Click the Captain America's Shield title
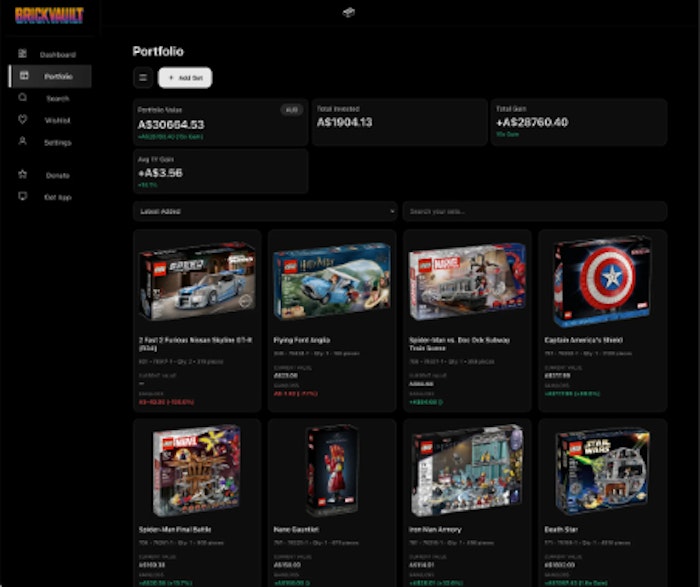 [x=583, y=340]
